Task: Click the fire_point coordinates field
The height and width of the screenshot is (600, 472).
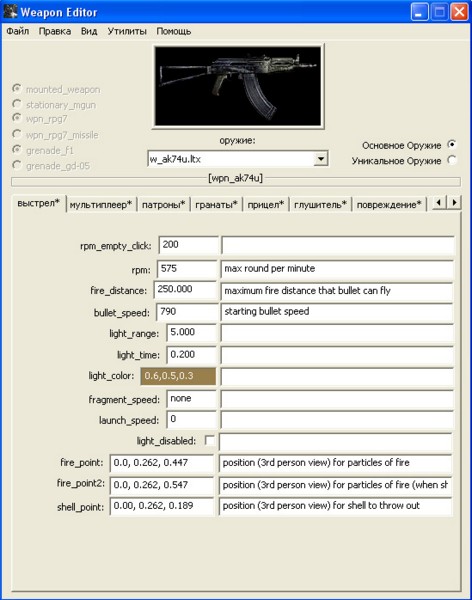Action: [162, 463]
